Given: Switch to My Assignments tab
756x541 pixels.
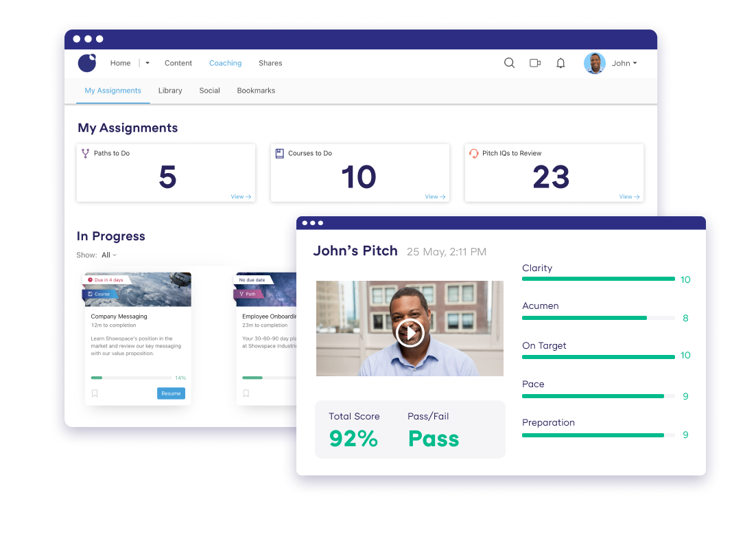Looking at the screenshot, I should point(113,91).
